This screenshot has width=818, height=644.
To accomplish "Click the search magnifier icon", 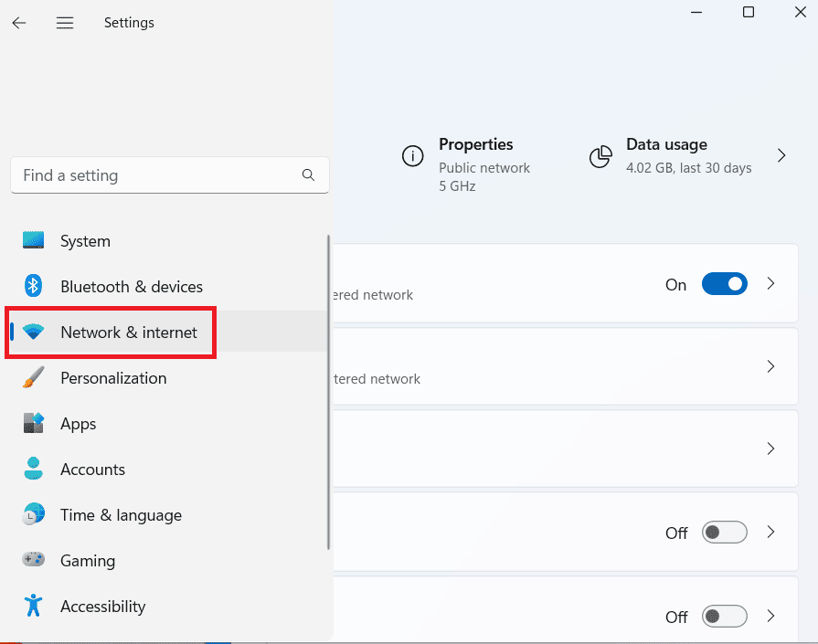I will click(x=308, y=175).
